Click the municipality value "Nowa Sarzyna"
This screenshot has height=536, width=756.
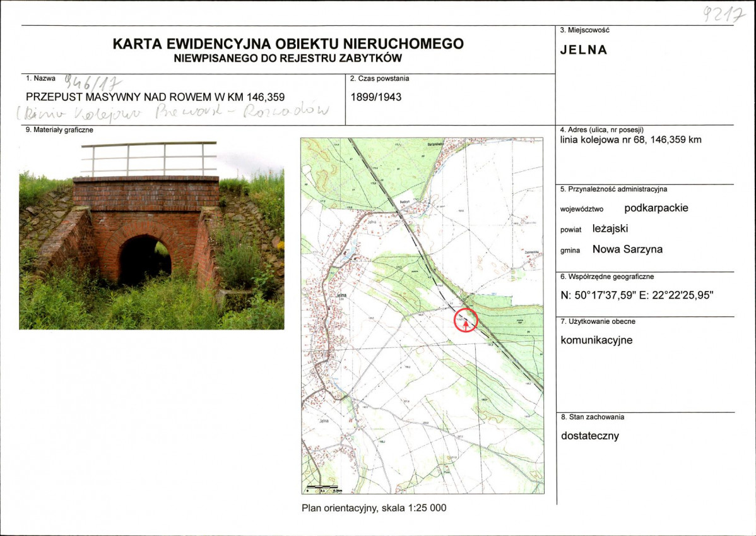point(627,249)
